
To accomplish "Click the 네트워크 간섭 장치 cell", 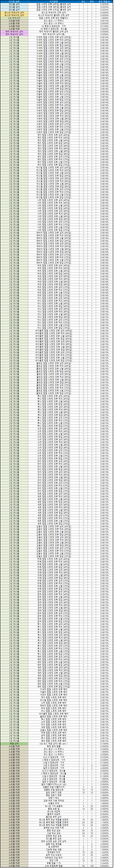I will click(54, 857).
